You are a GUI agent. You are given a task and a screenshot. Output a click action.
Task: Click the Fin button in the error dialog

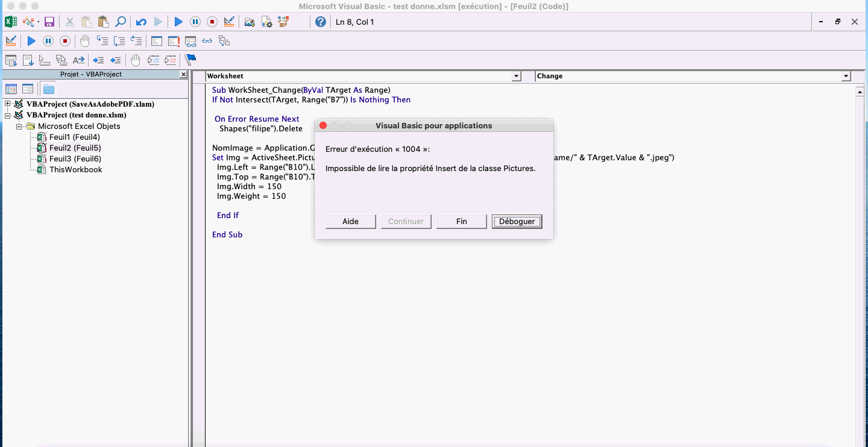click(x=462, y=222)
